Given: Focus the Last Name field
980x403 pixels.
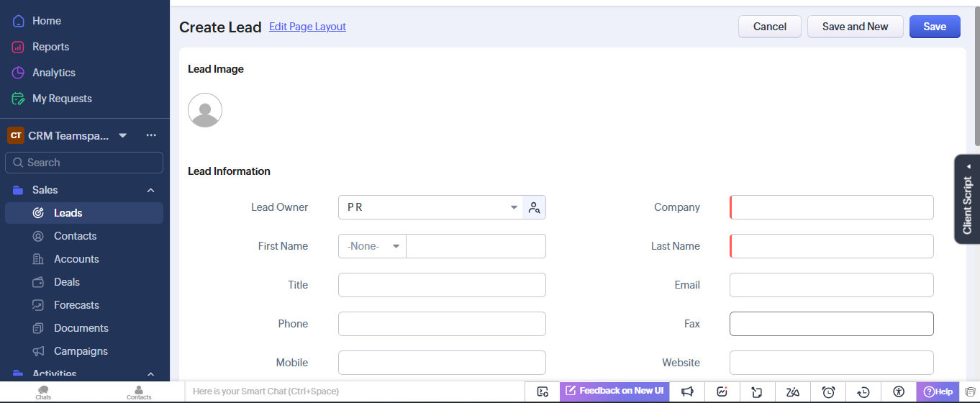Looking at the screenshot, I should (832, 246).
